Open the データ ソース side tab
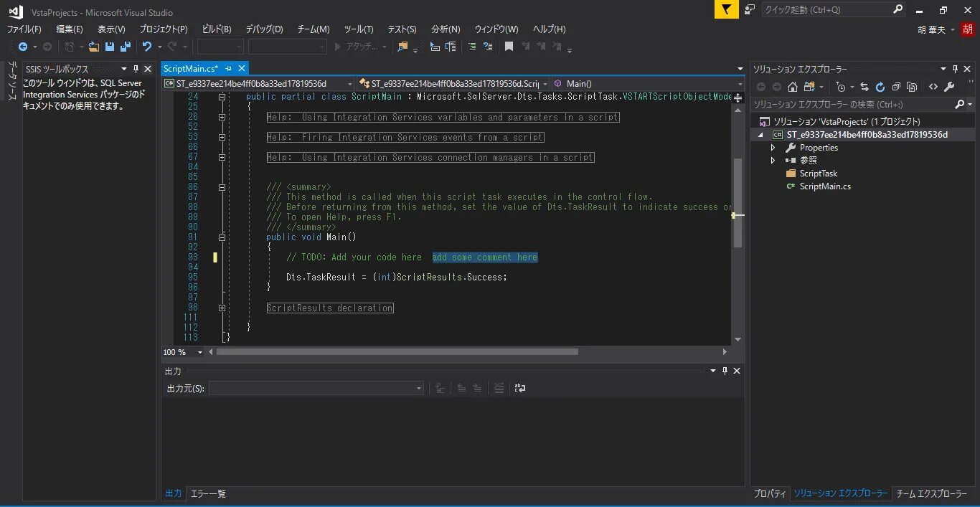980x507 pixels. [x=12, y=80]
